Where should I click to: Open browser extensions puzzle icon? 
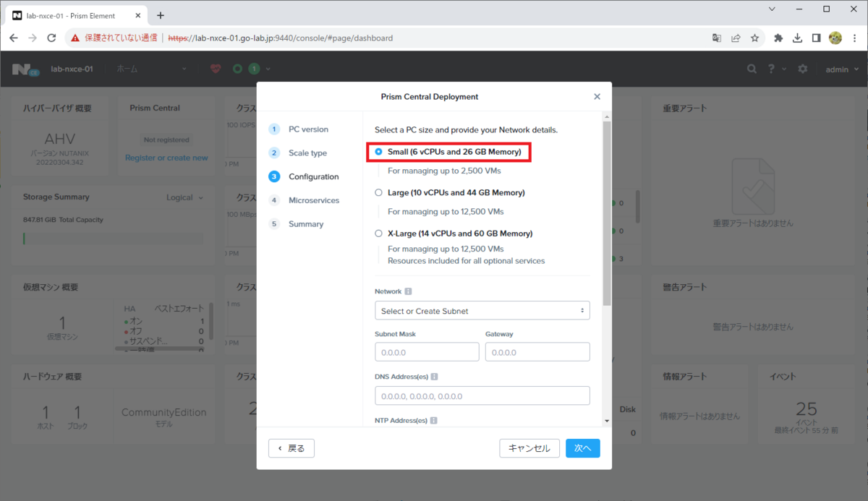coord(778,38)
